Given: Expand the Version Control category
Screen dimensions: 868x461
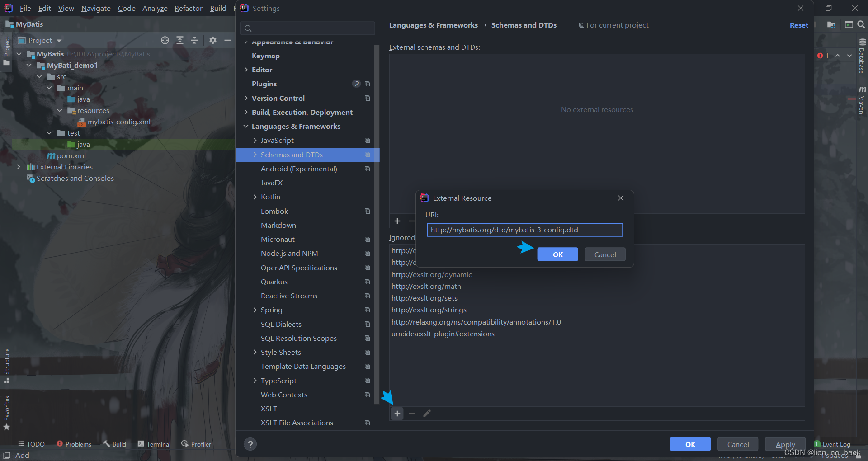Looking at the screenshot, I should point(246,98).
